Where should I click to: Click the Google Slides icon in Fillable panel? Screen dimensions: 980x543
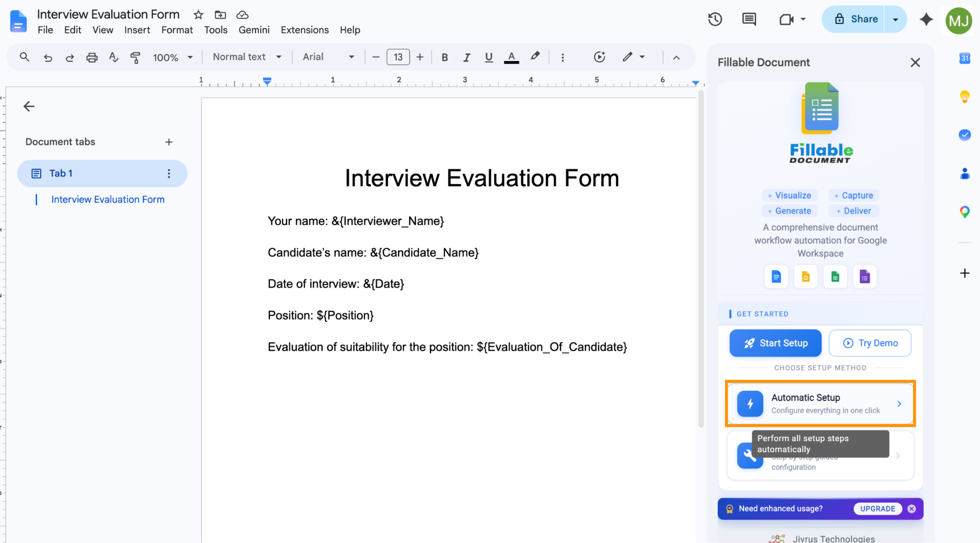click(806, 277)
